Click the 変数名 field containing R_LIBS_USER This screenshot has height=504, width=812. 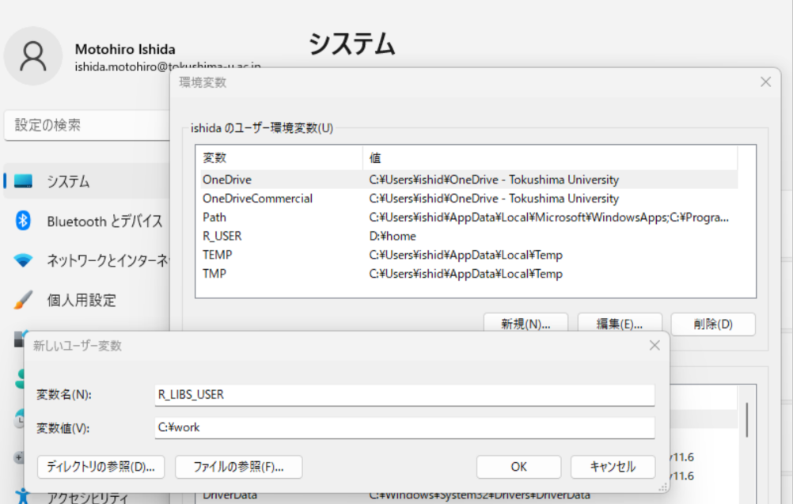pyautogui.click(x=404, y=394)
